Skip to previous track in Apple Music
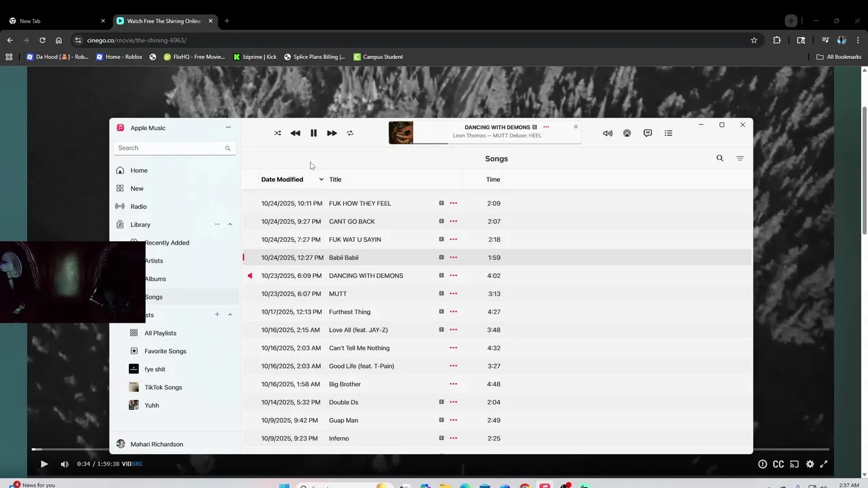This screenshot has width=868, height=488. click(x=295, y=133)
